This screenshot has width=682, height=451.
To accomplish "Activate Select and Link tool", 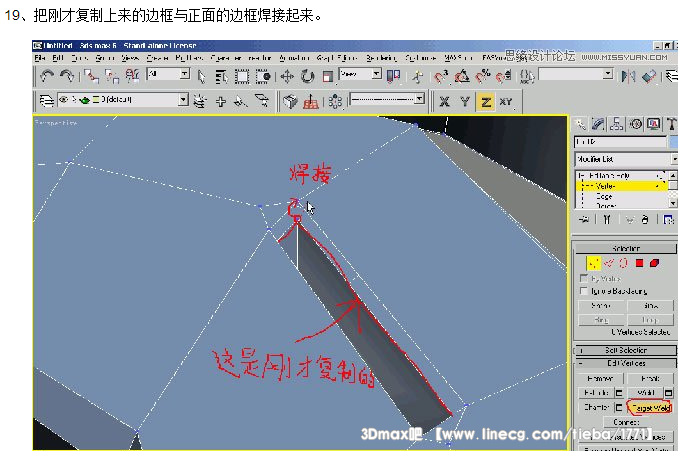I will click(91, 77).
